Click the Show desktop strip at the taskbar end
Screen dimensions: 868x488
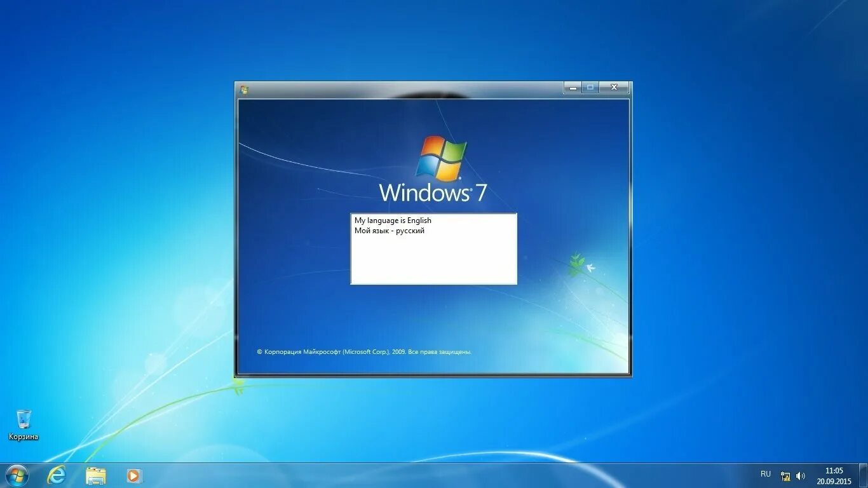(864, 476)
